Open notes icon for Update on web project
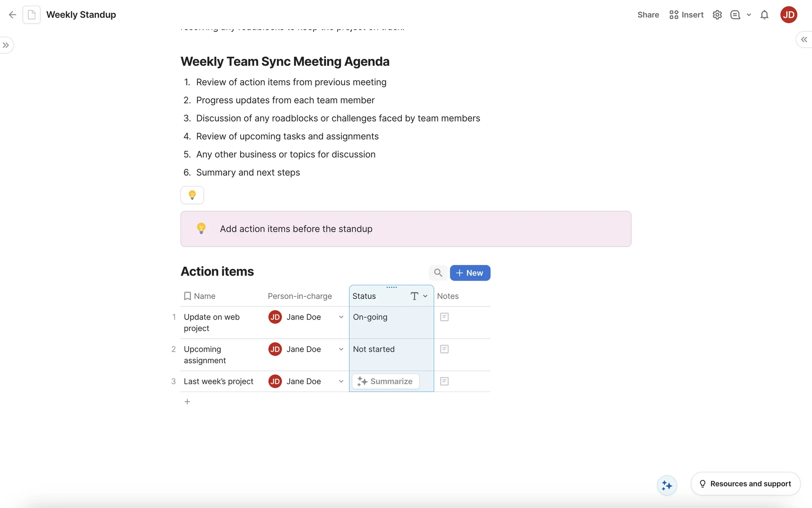This screenshot has height=508, width=812. (x=444, y=317)
